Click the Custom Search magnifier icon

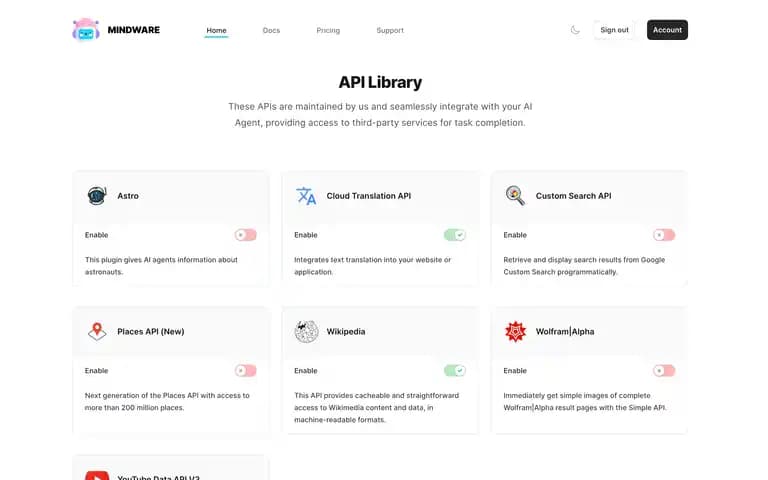[515, 195]
